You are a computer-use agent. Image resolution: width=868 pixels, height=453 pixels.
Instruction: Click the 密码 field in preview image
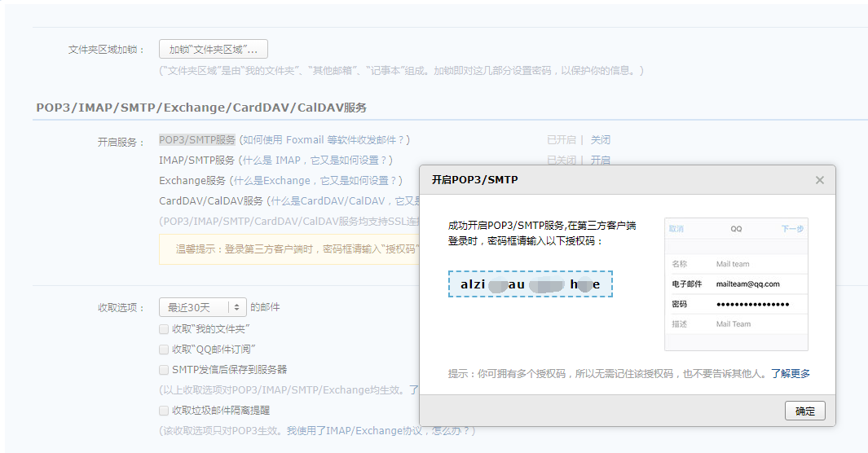(751, 304)
